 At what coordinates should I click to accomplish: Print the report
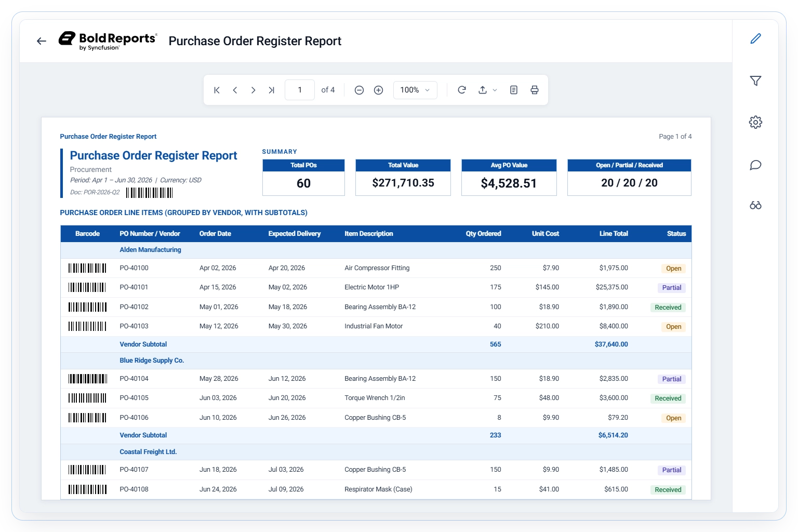click(x=535, y=90)
